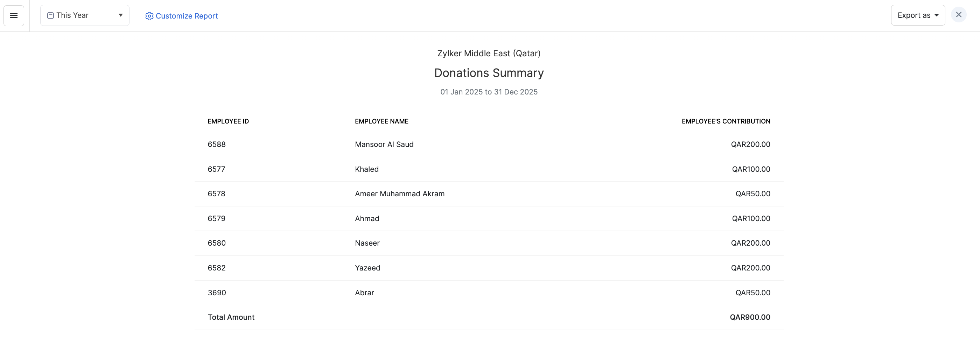Click the This Year dropdown arrow
Image resolution: width=980 pixels, height=359 pixels.
121,16
